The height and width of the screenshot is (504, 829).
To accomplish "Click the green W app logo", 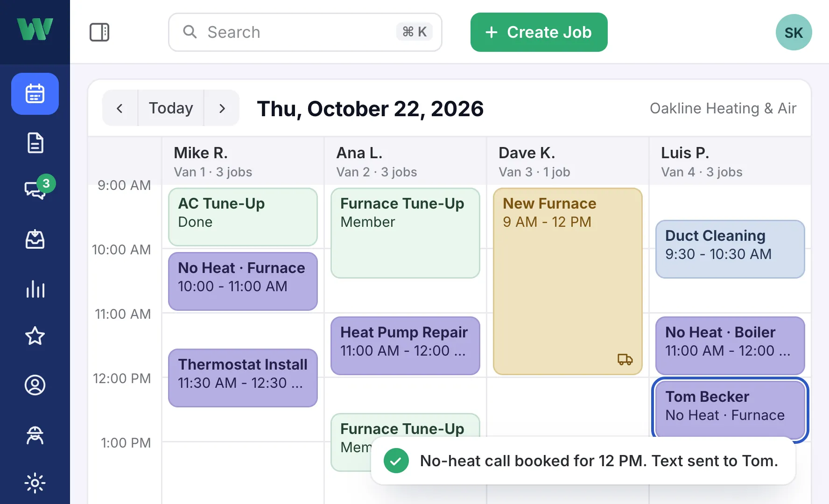I will point(35,29).
